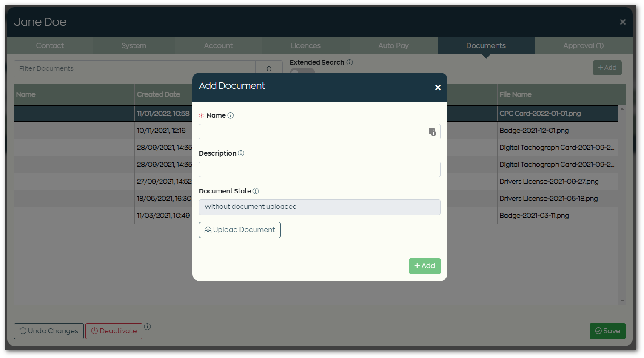Save changes with the Save button
Viewport: 644px width, 358px height.
tap(607, 331)
